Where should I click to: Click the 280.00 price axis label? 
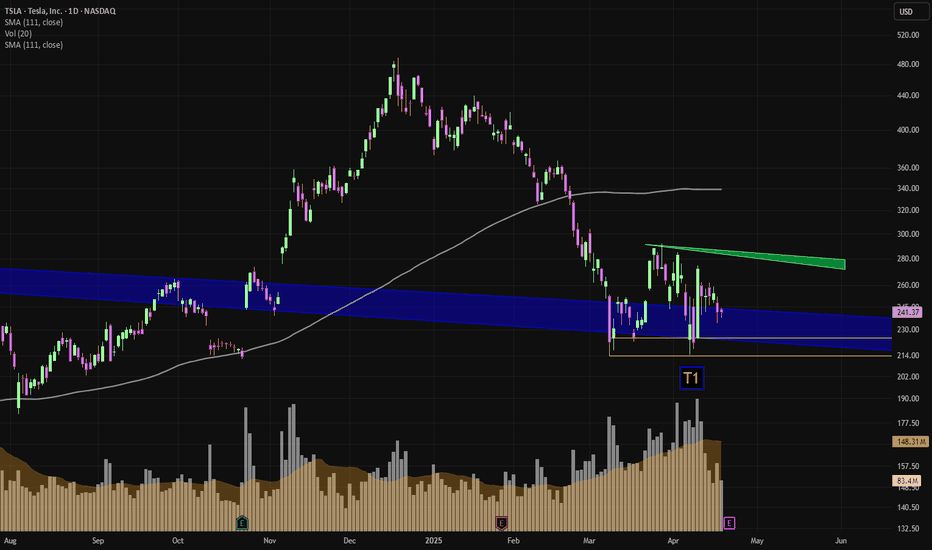[908, 259]
